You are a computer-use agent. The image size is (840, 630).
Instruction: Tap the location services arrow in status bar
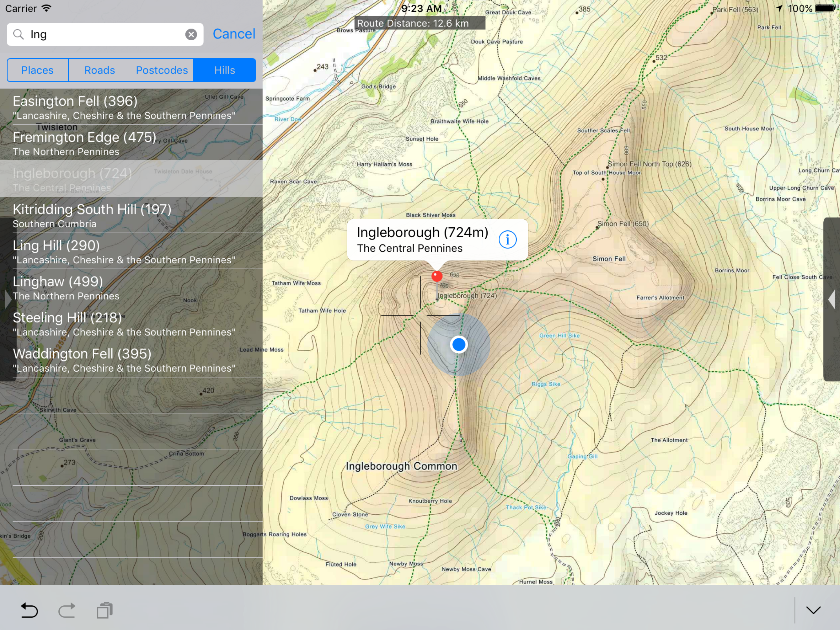click(779, 8)
